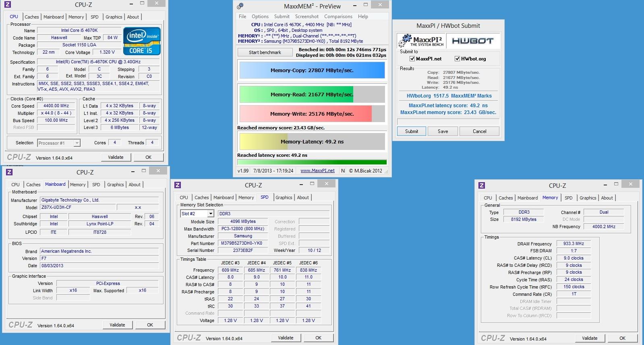Click OK in the CPU-Z Memory timings window
Screen dimensions: 644x345
coord(623,338)
